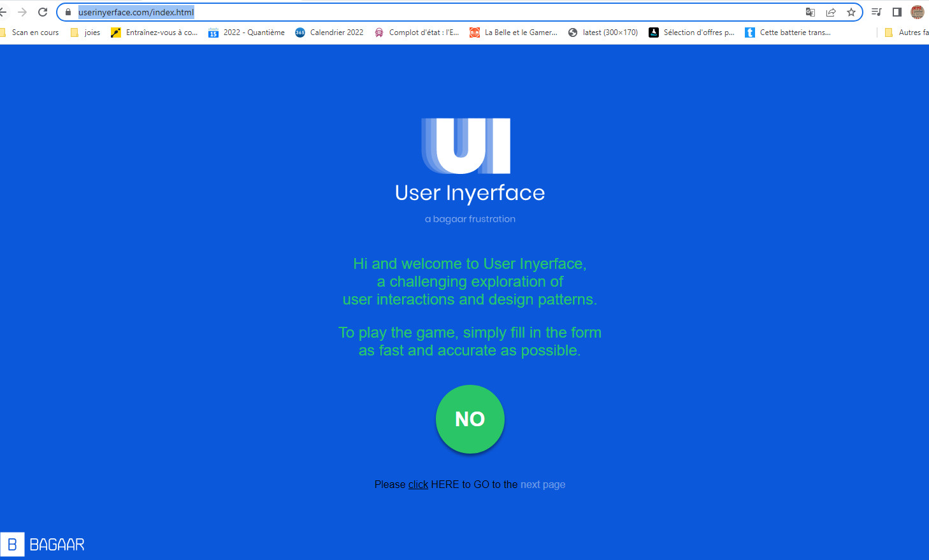Click the browser forward arrow

click(22, 12)
